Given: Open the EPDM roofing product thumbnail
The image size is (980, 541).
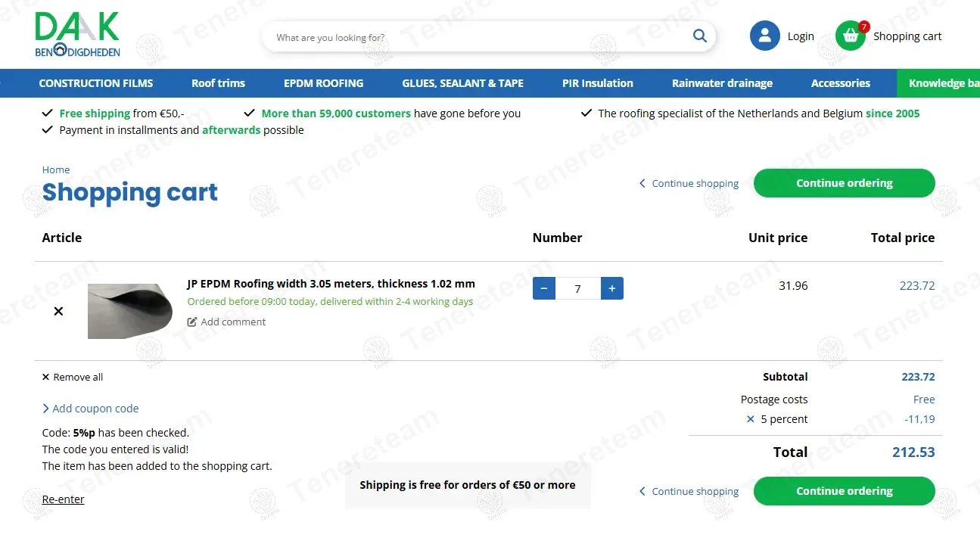Looking at the screenshot, I should (x=130, y=311).
